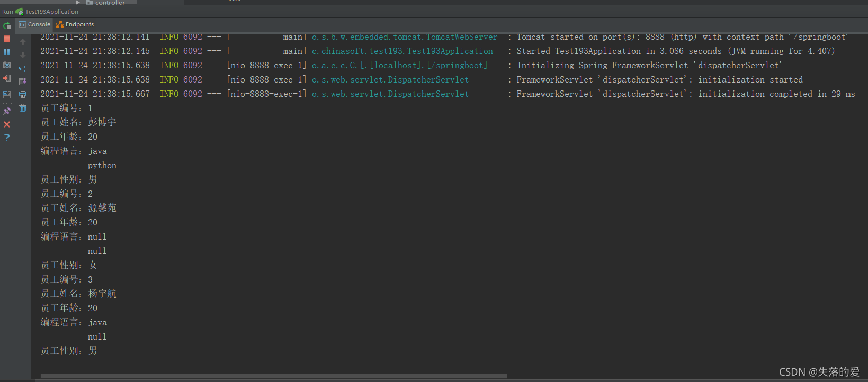Screen dimensions: 868x382
Task: Stop the running application with the red square
Action: [x=7, y=39]
